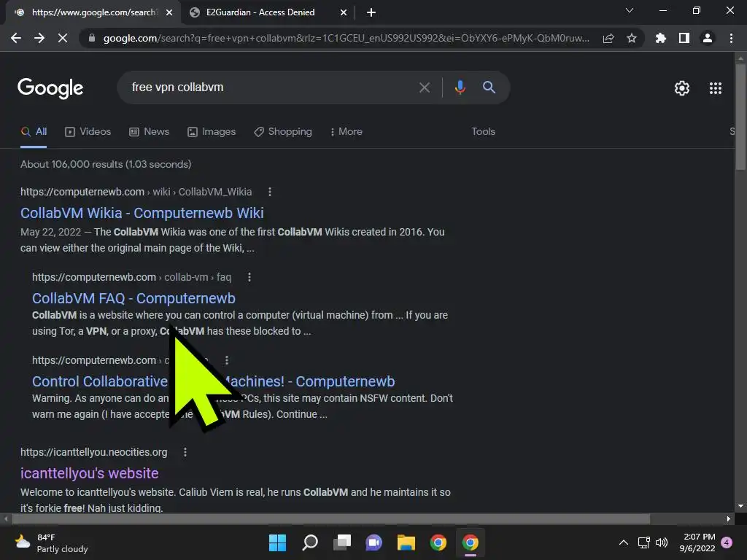Switch to the All results tab

click(34, 132)
